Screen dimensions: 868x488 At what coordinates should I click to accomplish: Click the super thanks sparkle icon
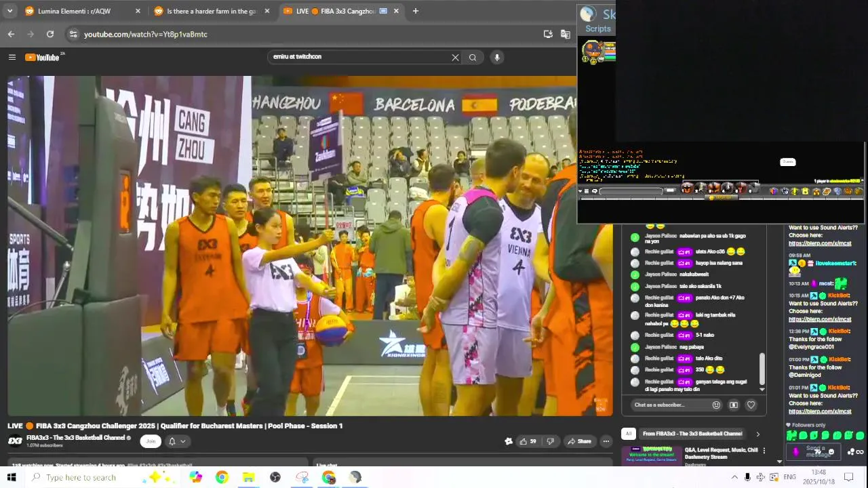(x=509, y=441)
